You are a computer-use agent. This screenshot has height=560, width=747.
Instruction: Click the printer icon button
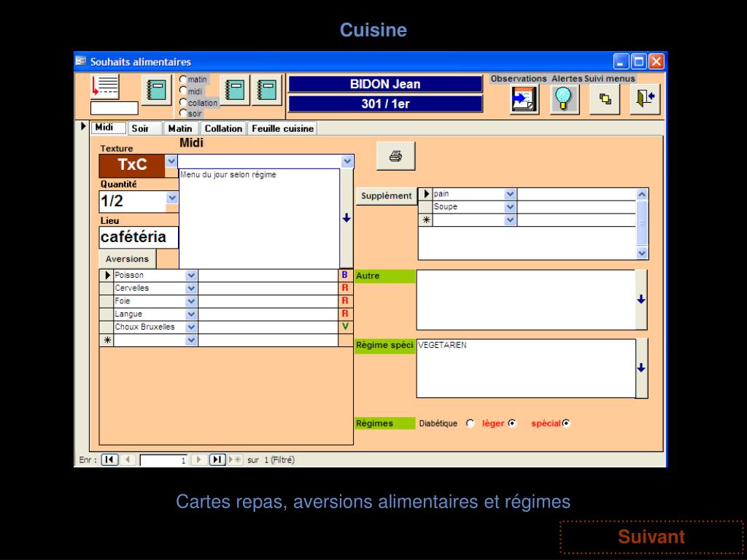[x=396, y=156]
